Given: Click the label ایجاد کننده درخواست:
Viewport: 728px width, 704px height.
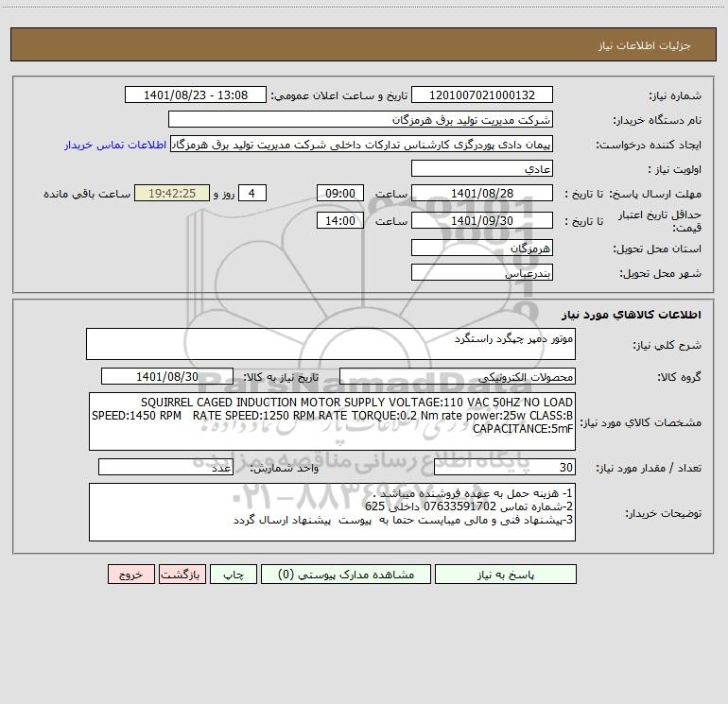Looking at the screenshot, I should point(649,146).
